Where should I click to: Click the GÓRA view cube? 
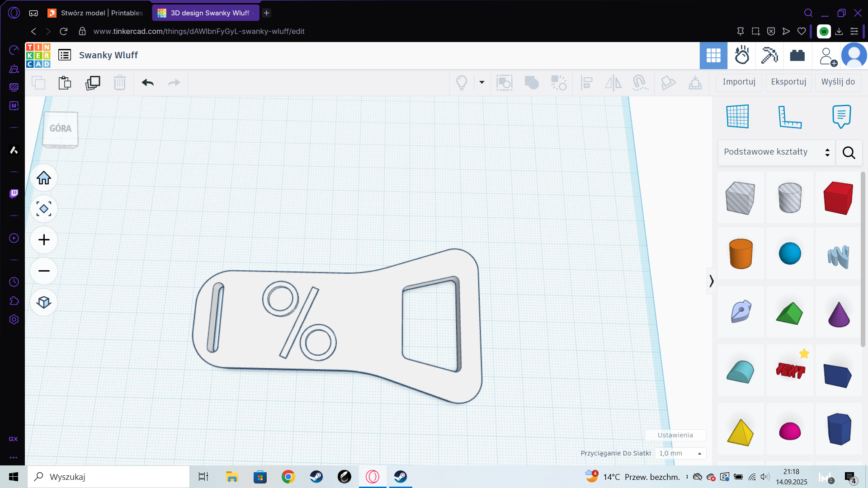click(x=61, y=129)
